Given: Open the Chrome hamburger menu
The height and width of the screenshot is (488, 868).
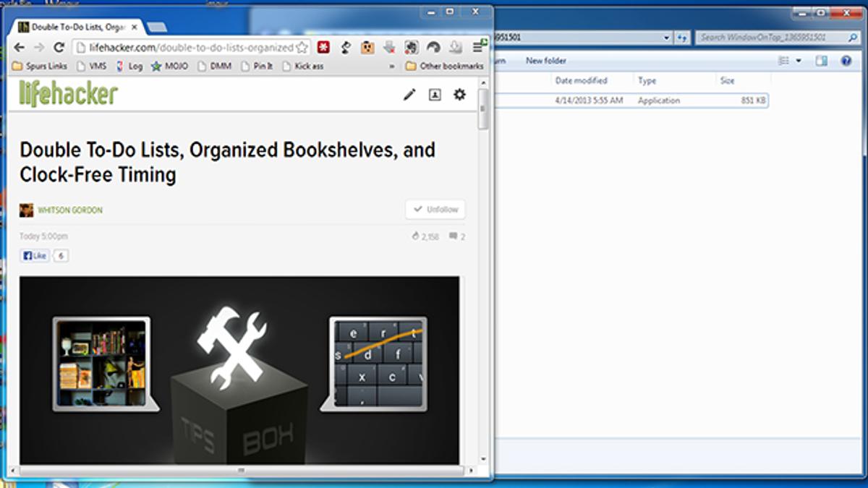Looking at the screenshot, I should pos(477,48).
